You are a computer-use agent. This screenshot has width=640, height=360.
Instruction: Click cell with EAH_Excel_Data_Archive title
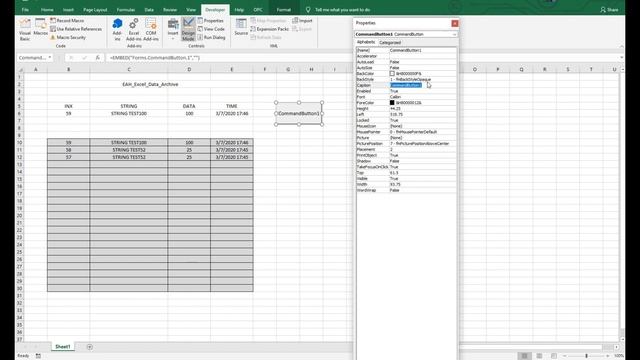tap(150, 84)
